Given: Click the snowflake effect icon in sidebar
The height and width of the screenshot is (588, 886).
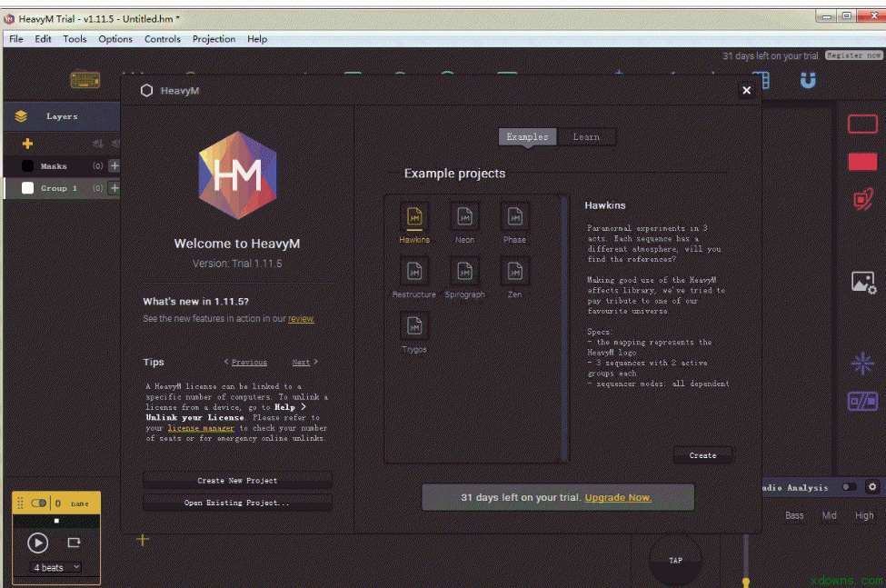Looking at the screenshot, I should (x=862, y=364).
